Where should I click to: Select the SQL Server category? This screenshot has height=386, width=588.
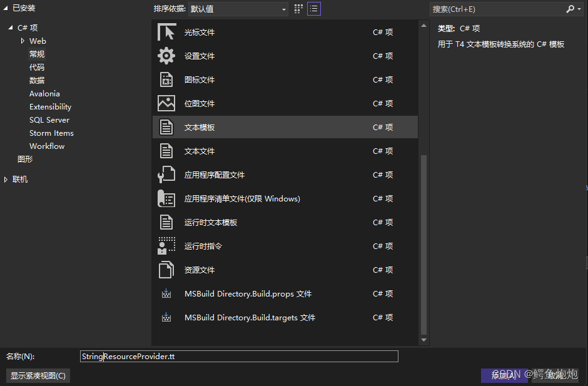tap(51, 119)
